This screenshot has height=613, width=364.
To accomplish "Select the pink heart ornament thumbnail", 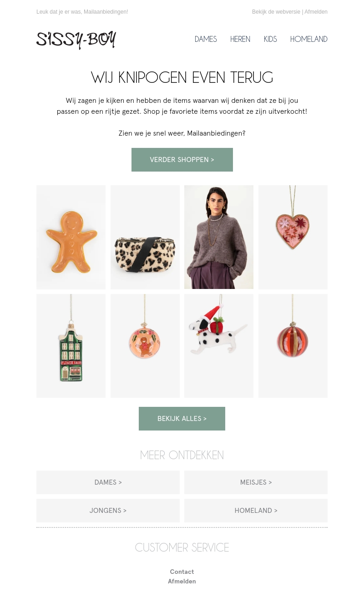I will click(293, 237).
